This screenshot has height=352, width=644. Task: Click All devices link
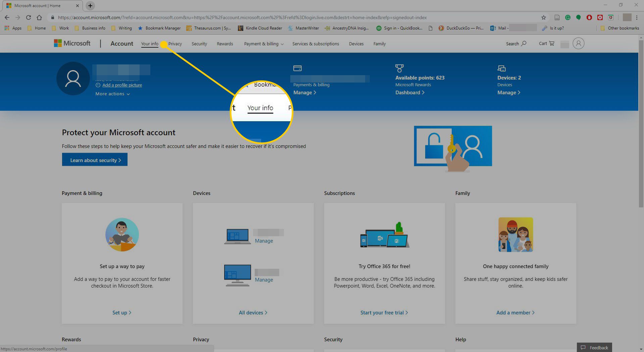[x=253, y=313]
